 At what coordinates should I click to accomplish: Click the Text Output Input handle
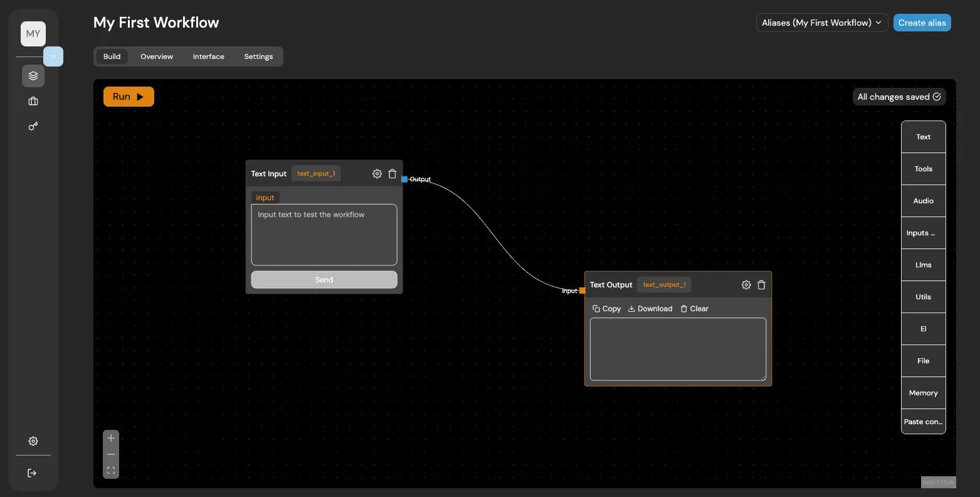tap(582, 291)
